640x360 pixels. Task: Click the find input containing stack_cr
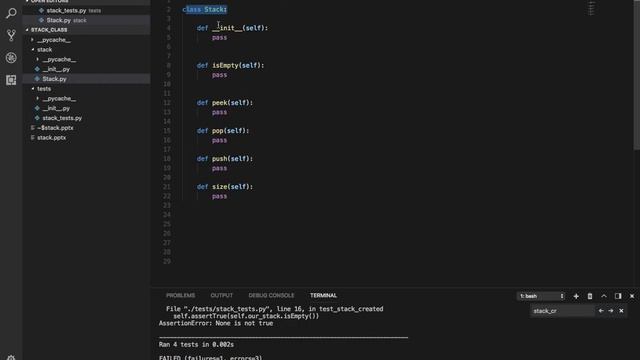coord(562,311)
